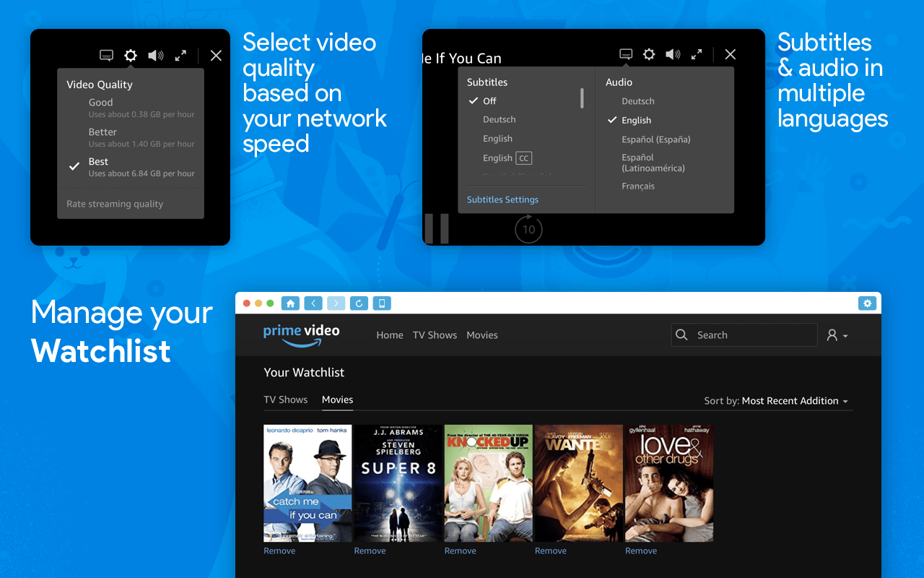Close the Subtitles & Audio player
This screenshot has height=578, width=924.
point(730,54)
